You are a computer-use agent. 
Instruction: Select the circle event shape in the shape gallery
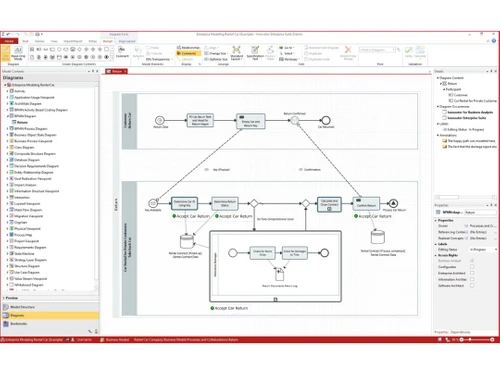pos(59,49)
